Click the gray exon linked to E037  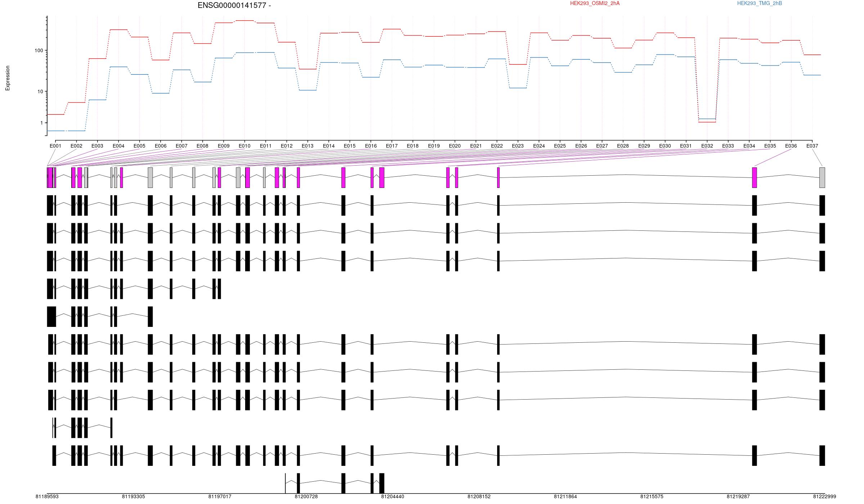[x=822, y=177]
